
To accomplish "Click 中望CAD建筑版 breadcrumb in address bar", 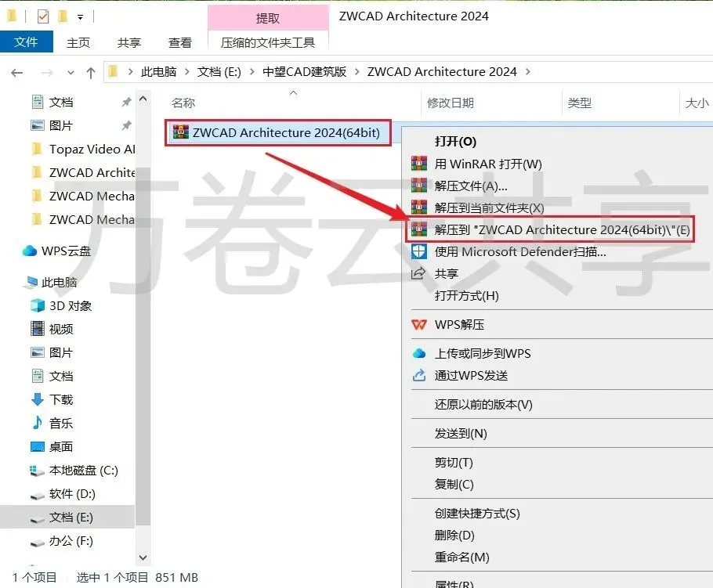I will pyautogui.click(x=304, y=72).
